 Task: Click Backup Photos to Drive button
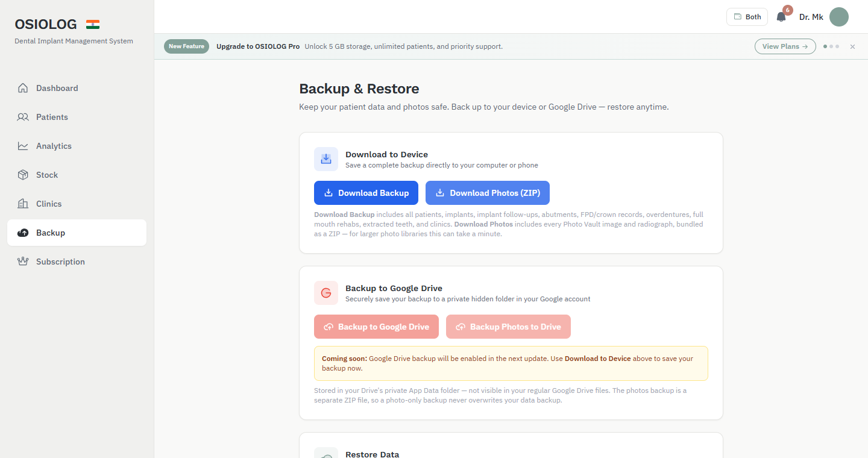pyautogui.click(x=508, y=327)
